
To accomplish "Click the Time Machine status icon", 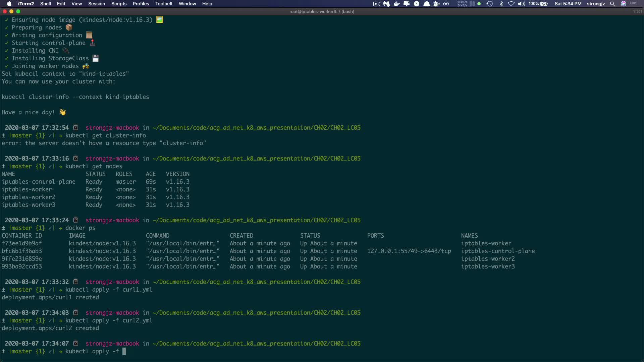I will point(489,4).
